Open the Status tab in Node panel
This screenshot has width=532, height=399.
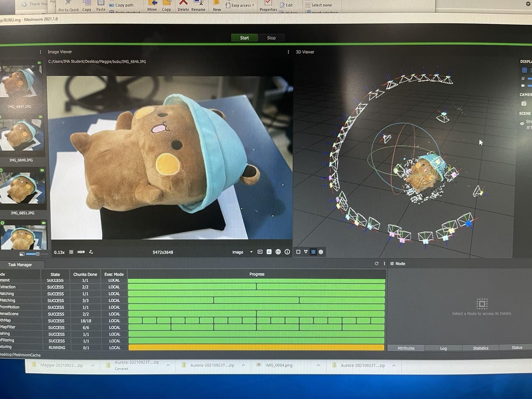(x=516, y=348)
